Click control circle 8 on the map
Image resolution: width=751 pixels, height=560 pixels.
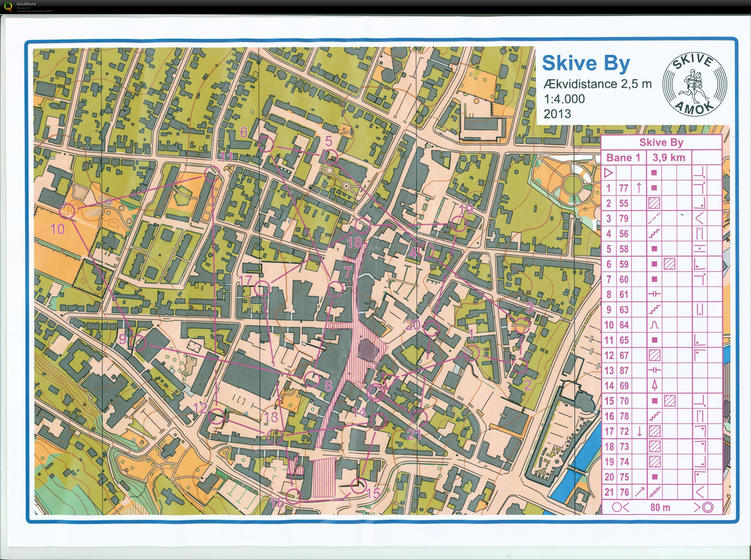[312, 379]
